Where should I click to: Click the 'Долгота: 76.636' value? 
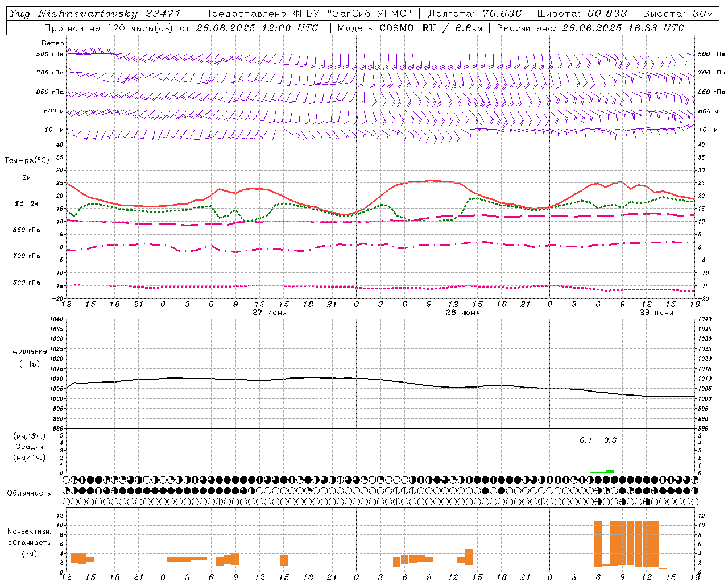(474, 14)
